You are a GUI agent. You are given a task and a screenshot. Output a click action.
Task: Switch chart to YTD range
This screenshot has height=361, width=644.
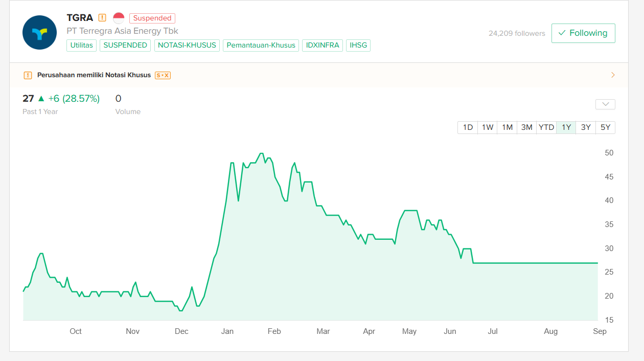pyautogui.click(x=546, y=127)
